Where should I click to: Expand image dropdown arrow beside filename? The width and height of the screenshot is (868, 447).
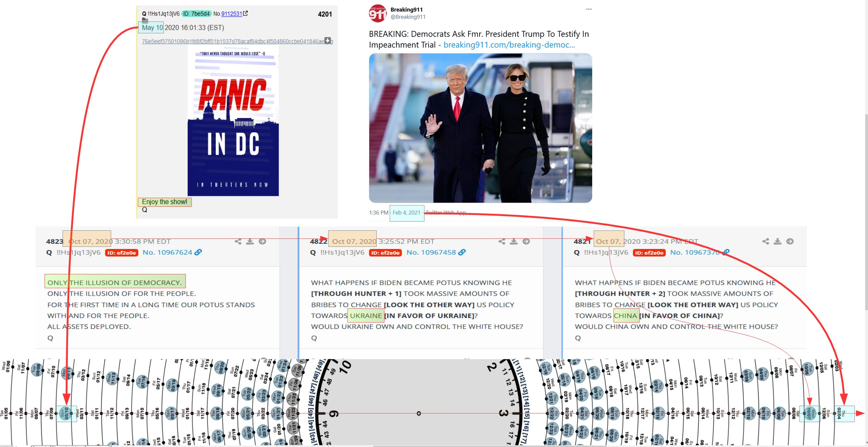328,40
